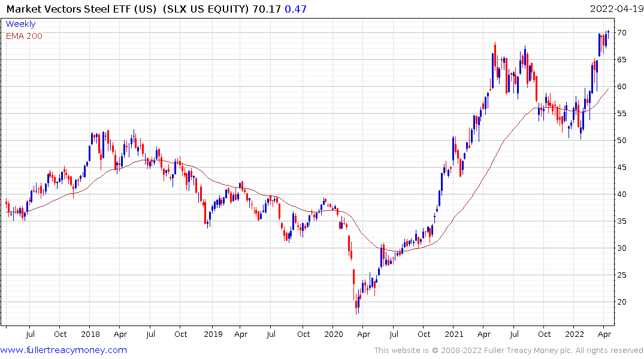The width and height of the screenshot is (644, 359).
Task: Click the 65 price axis label
Action: 622,59
